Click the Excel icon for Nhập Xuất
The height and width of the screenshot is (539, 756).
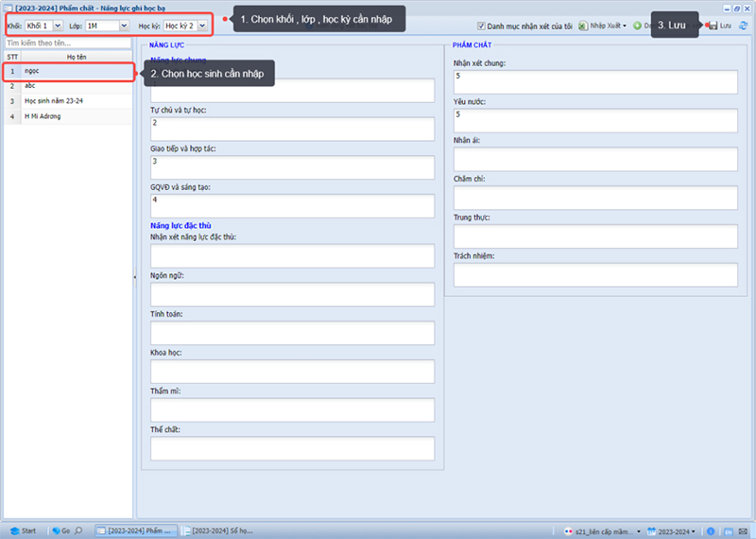(583, 26)
